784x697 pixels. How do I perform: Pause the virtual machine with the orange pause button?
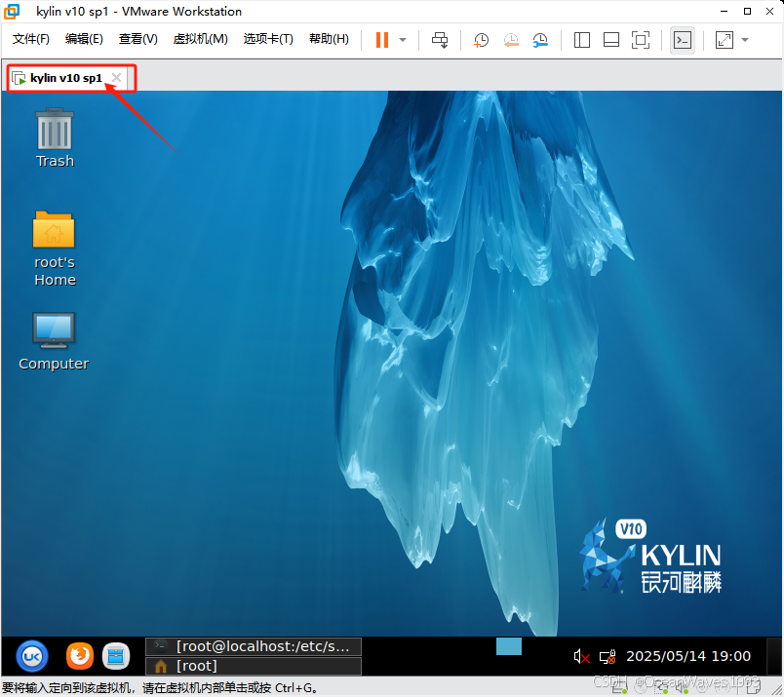tap(382, 40)
